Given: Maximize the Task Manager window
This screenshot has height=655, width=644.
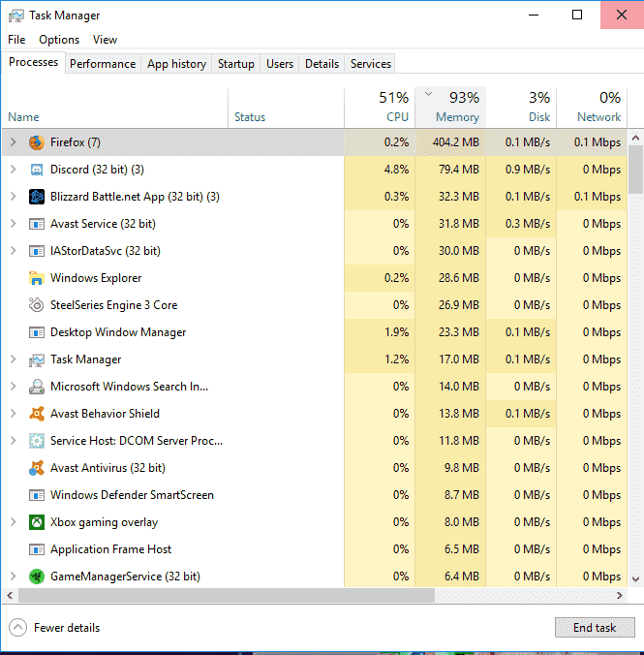Looking at the screenshot, I should point(577,16).
